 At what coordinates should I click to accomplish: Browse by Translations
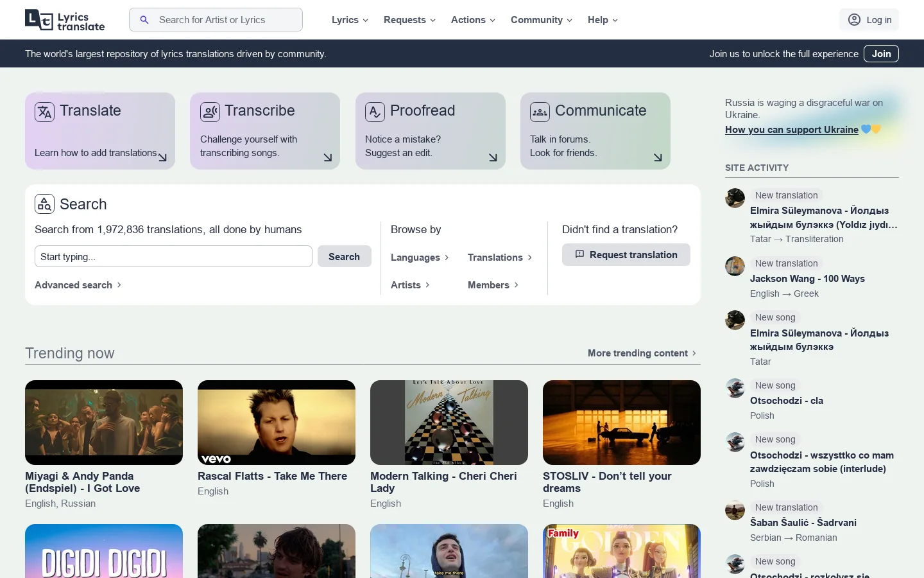coord(501,258)
